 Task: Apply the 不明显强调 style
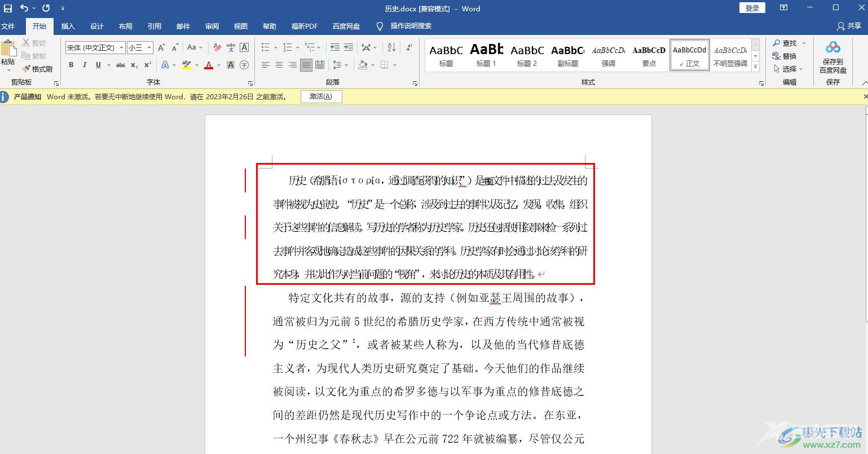[x=730, y=55]
